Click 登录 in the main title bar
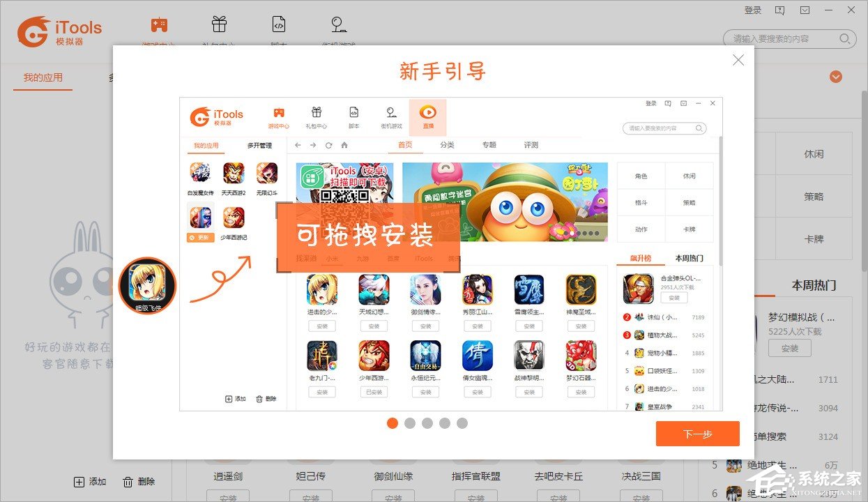The image size is (868, 502). [x=753, y=10]
